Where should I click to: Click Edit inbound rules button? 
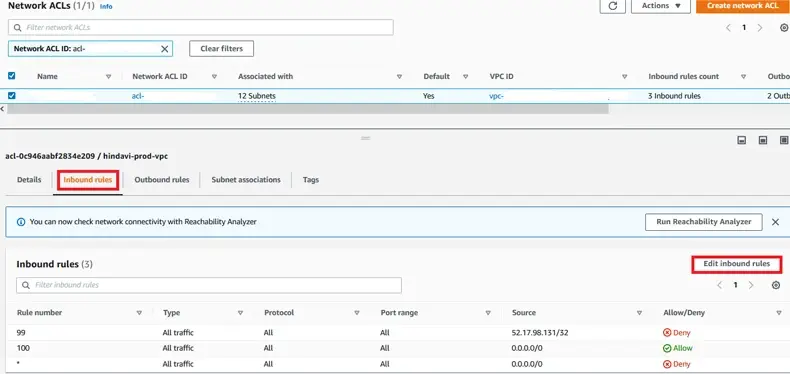pos(737,264)
